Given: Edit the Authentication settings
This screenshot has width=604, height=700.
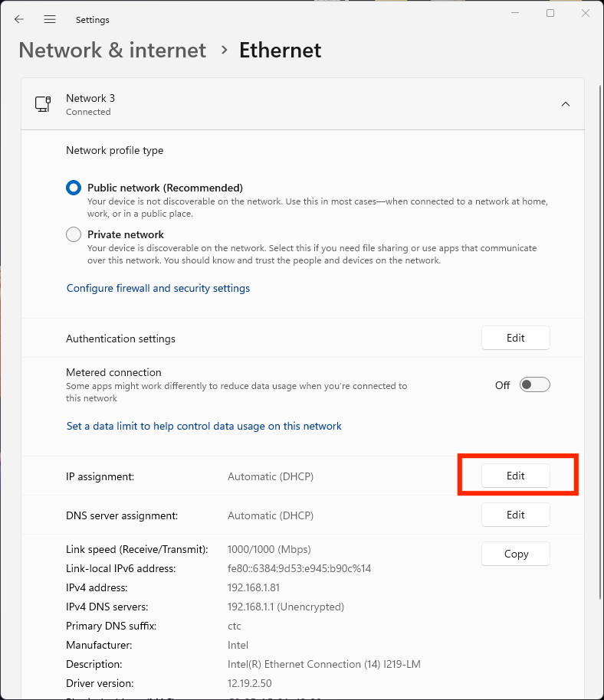Looking at the screenshot, I should click(515, 338).
